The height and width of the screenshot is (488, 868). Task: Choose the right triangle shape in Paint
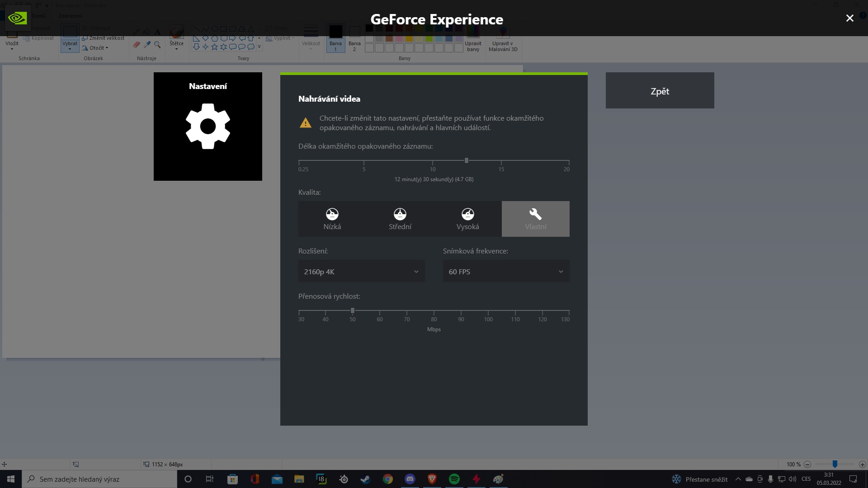tap(196, 38)
